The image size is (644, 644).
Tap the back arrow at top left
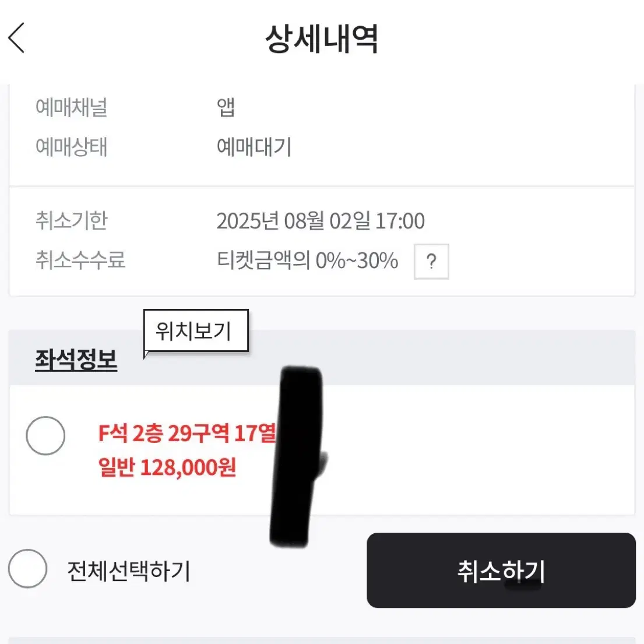point(16,38)
